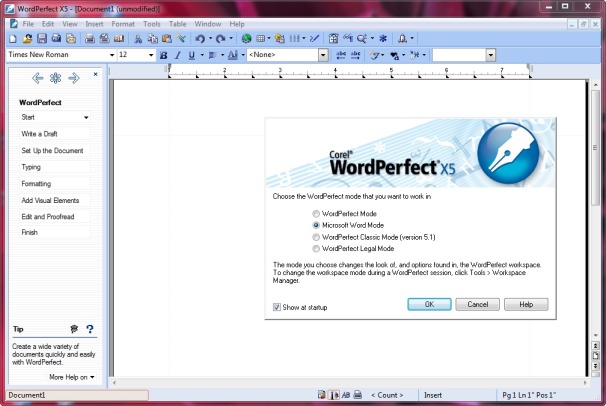Click the Justification alignment icon
This screenshot has height=406, width=606.
(212, 55)
